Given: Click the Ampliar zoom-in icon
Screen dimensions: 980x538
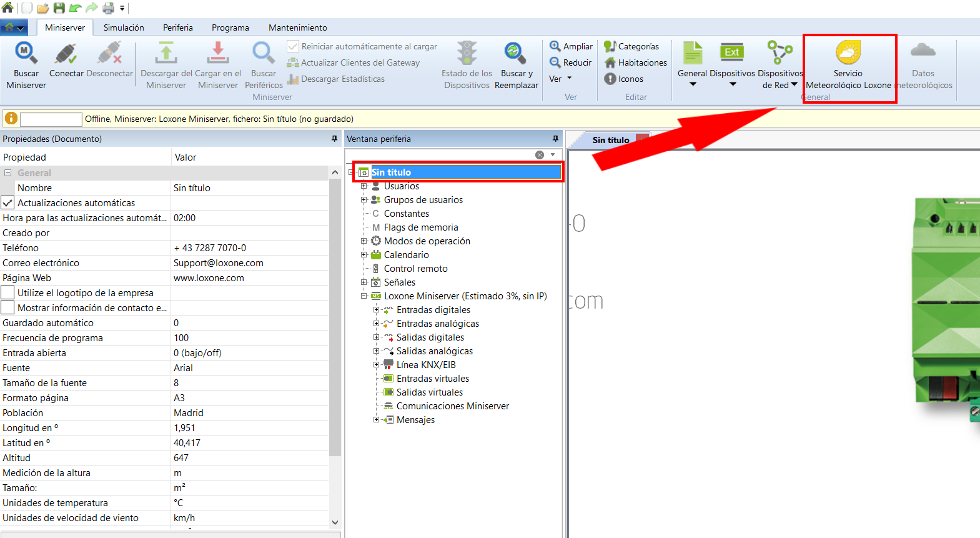Looking at the screenshot, I should tap(555, 46).
